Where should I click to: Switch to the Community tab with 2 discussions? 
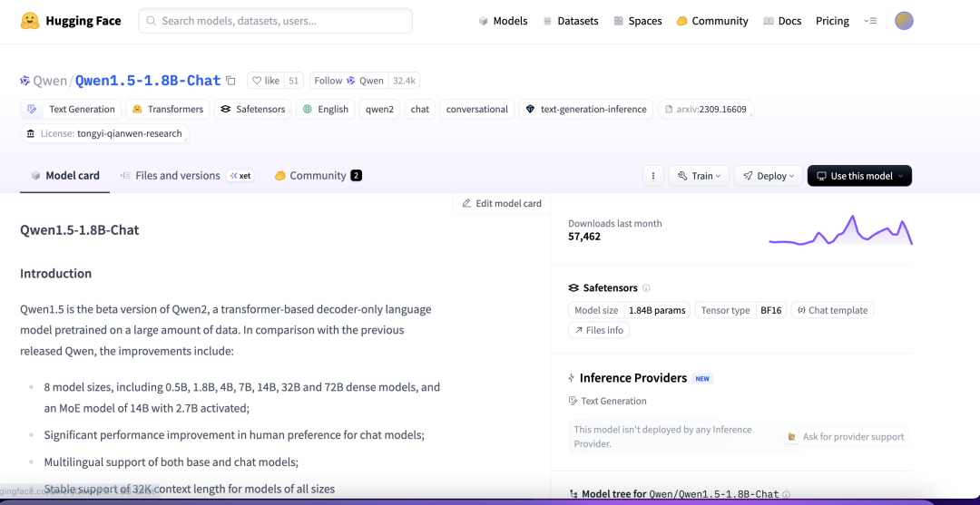[318, 175]
